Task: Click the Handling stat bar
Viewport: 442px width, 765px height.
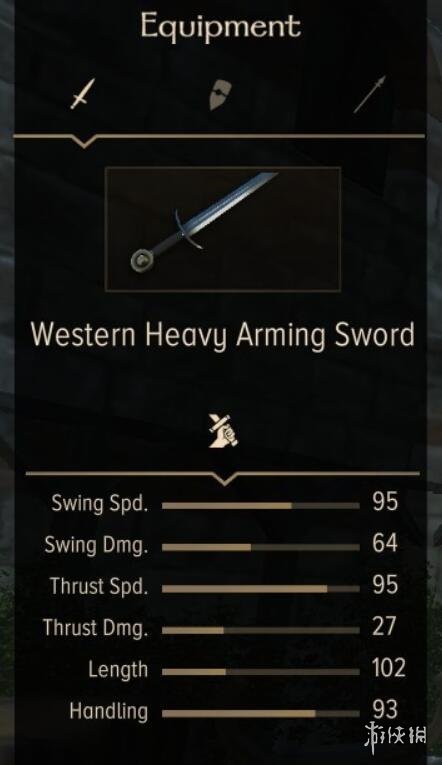Action: pos(261,714)
